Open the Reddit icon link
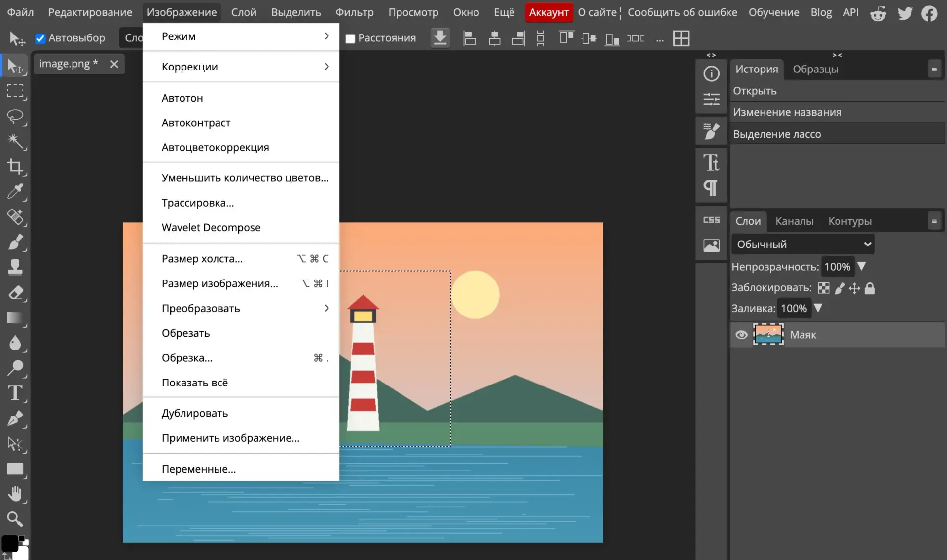Image resolution: width=947 pixels, height=560 pixels. click(x=878, y=13)
